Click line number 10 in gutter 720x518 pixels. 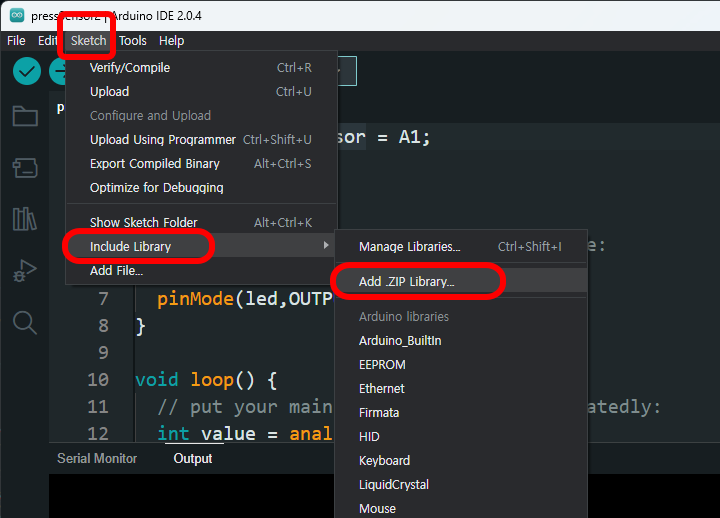click(x=98, y=380)
